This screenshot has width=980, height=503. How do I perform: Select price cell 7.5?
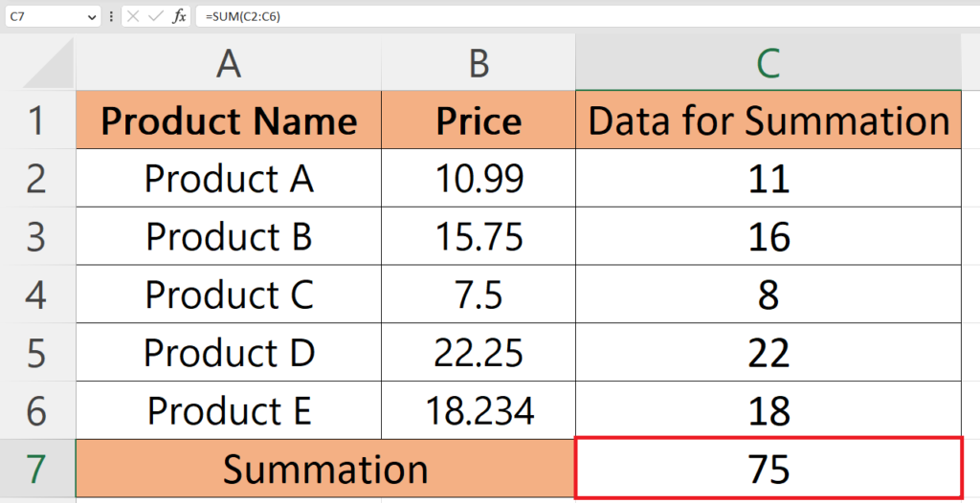479,295
